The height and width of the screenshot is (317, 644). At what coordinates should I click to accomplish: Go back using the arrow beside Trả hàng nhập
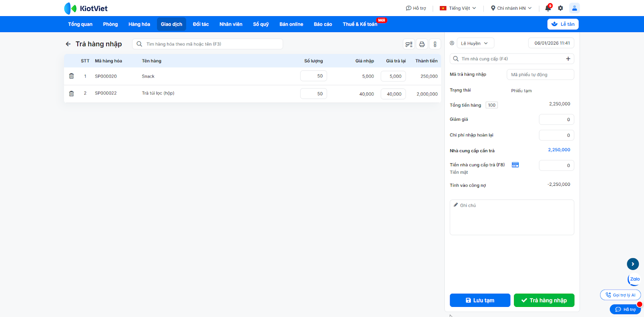pos(68,44)
